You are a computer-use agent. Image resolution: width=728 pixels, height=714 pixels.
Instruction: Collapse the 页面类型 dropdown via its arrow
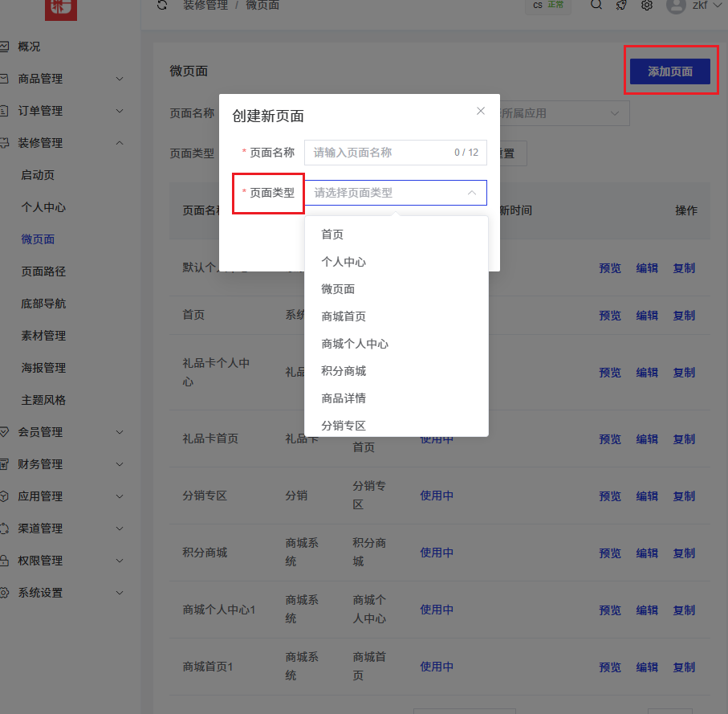[471, 193]
